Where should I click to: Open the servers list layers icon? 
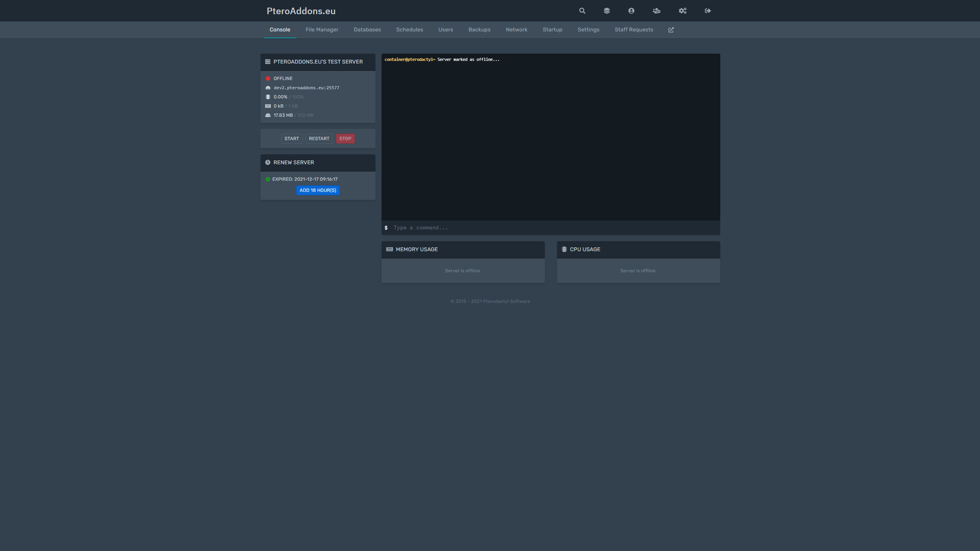[x=606, y=11]
